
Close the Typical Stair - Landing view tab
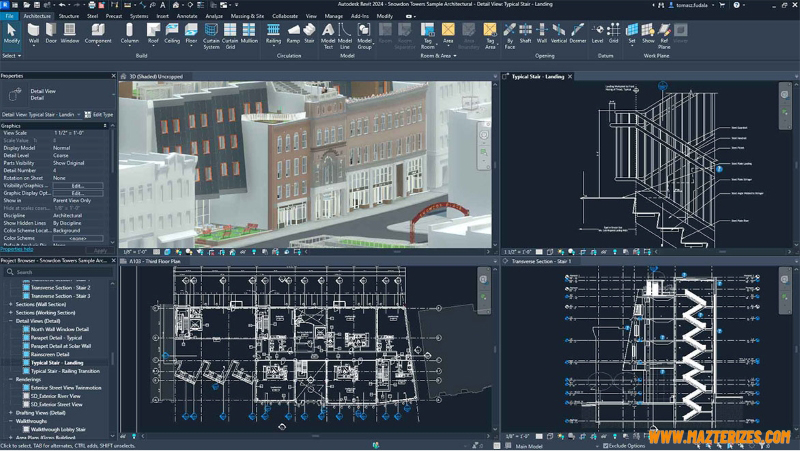[x=570, y=77]
